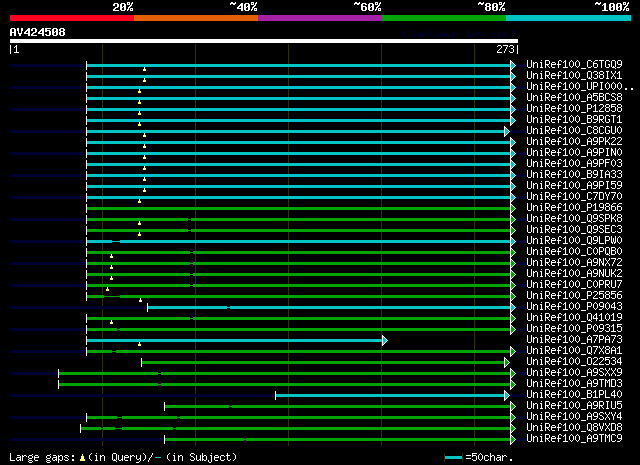Viewport: 640px width, 465px height.
Task: Click the orange ~40% identity legend segment
Action: pyautogui.click(x=196, y=18)
